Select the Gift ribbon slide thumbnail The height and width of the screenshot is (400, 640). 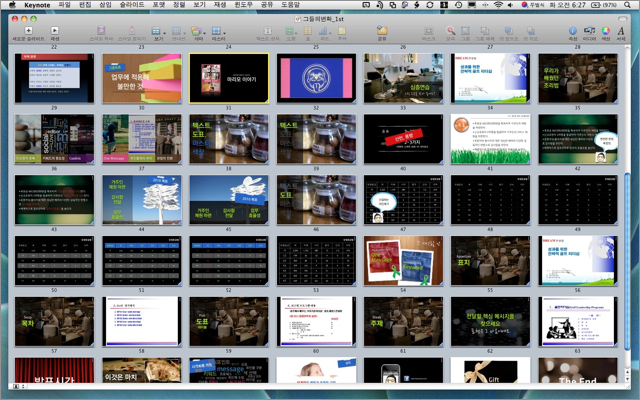click(491, 370)
